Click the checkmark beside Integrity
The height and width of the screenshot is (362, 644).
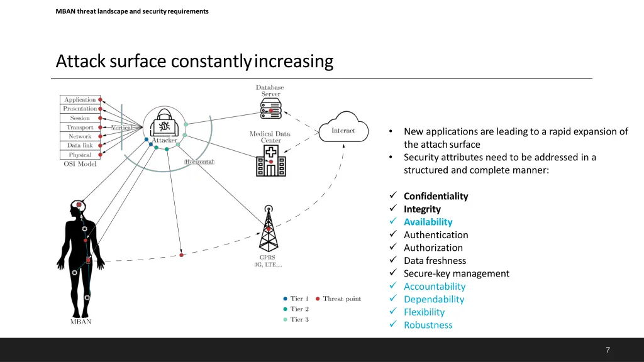[x=393, y=208]
